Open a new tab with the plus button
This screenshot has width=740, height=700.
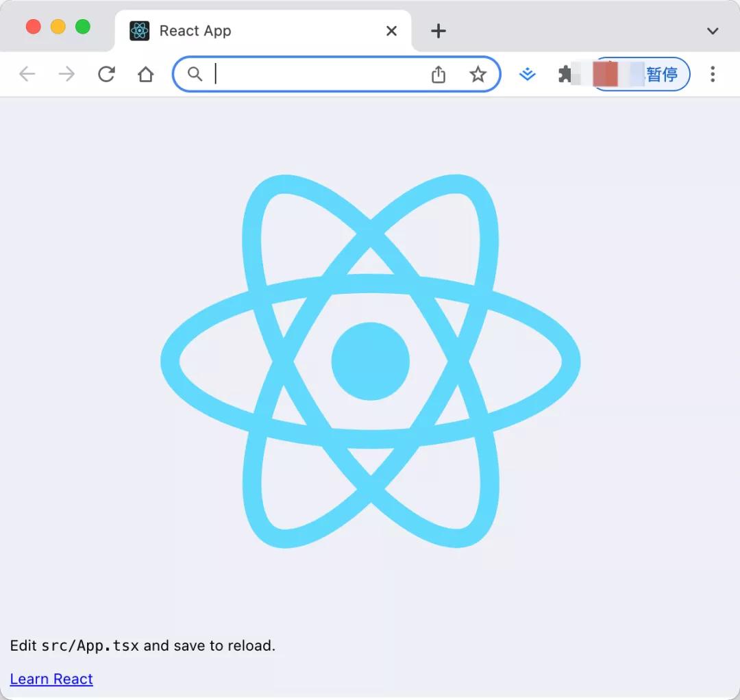[439, 31]
